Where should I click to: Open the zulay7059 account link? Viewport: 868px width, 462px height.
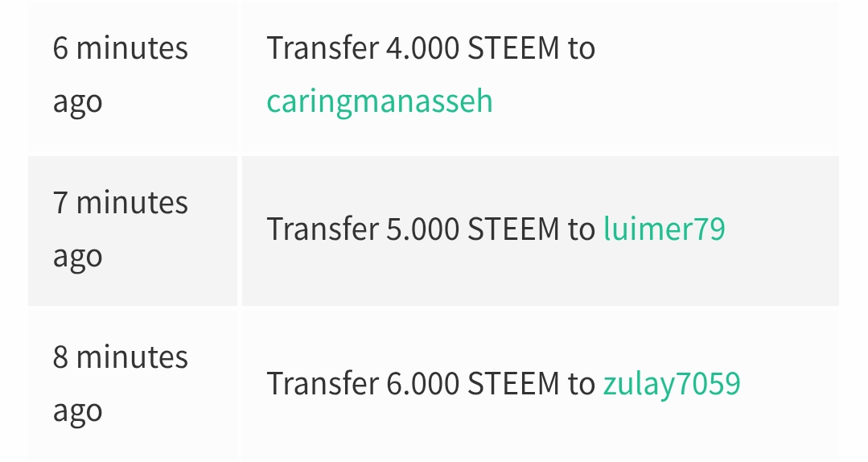pyautogui.click(x=672, y=384)
